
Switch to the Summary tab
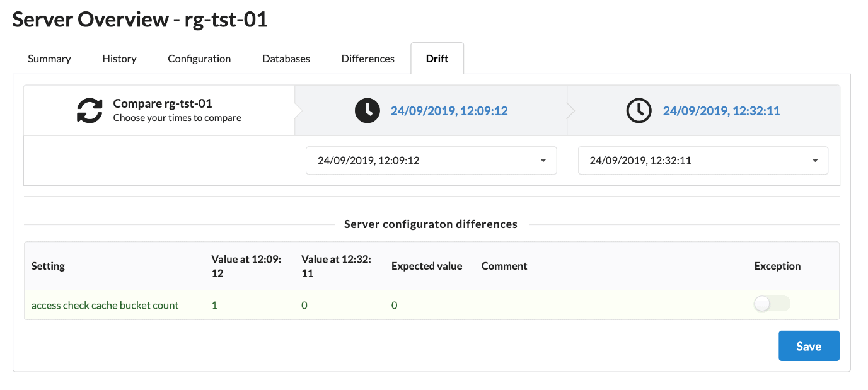click(49, 59)
